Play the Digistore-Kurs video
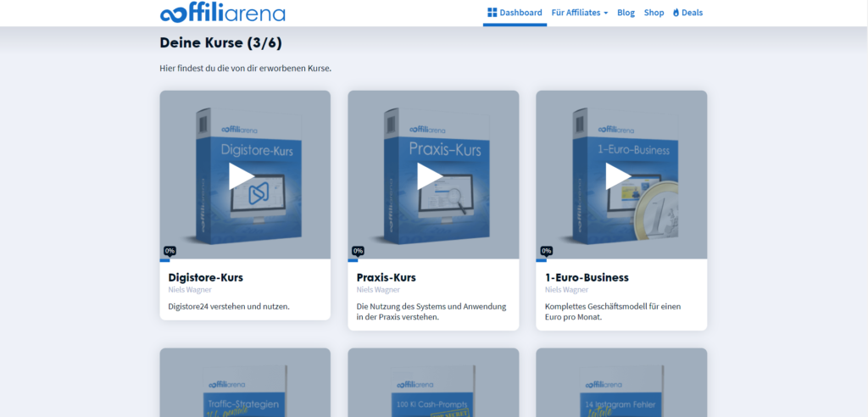 coord(242,176)
